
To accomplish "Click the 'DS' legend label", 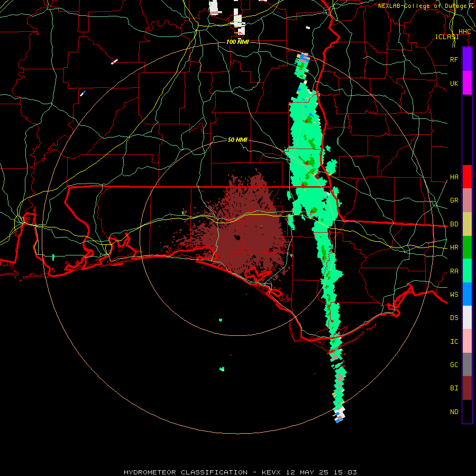I will point(454,318).
